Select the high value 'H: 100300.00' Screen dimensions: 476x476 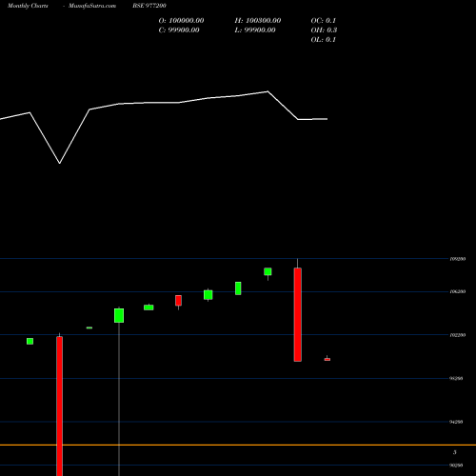point(258,21)
